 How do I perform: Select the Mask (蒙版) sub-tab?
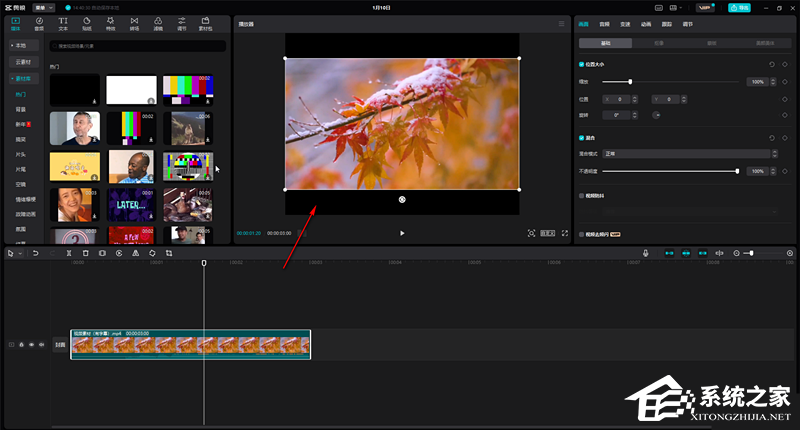click(712, 43)
